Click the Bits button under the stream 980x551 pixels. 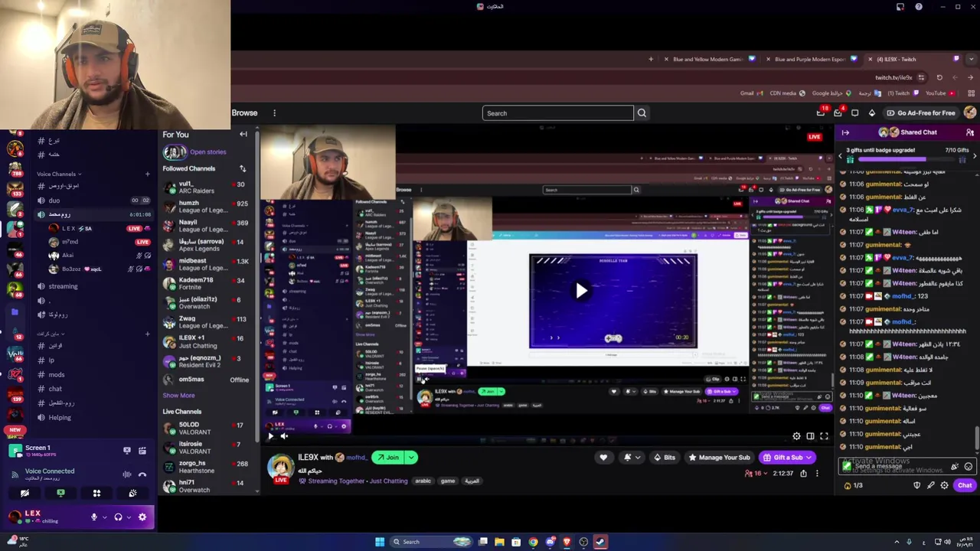(664, 458)
